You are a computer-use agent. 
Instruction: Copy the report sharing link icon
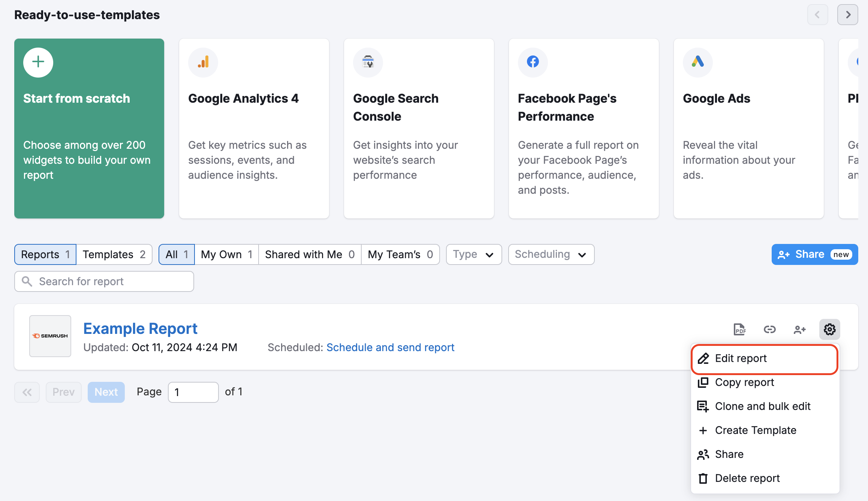point(769,329)
